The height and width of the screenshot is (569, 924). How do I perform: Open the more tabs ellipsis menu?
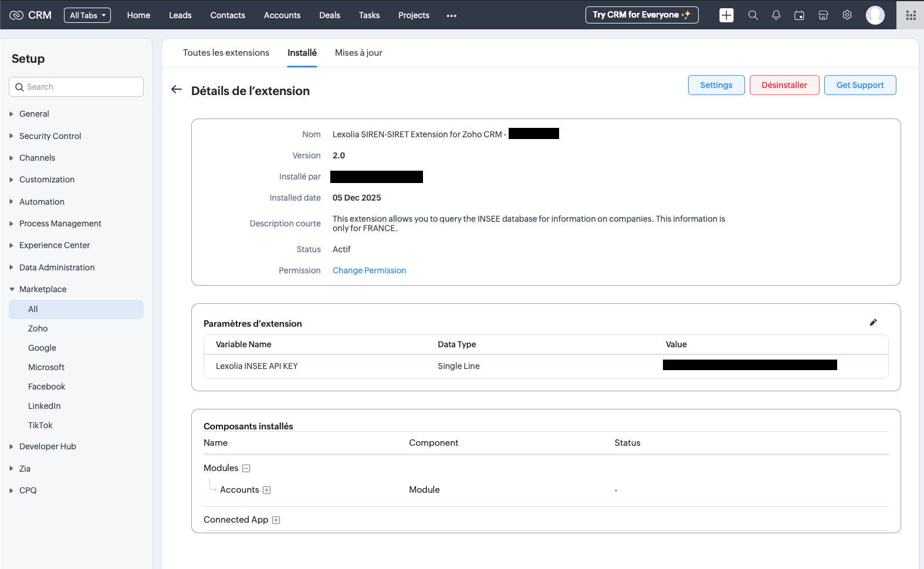pos(451,16)
